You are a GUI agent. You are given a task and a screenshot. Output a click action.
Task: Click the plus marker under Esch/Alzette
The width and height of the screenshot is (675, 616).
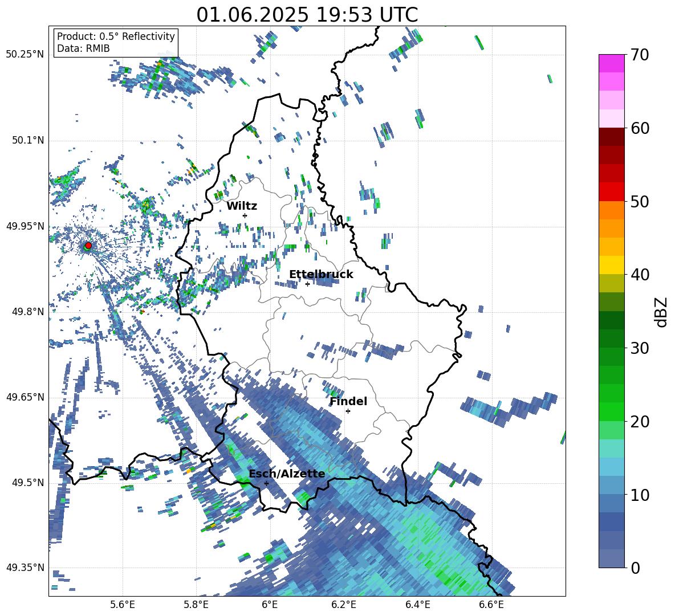click(266, 483)
